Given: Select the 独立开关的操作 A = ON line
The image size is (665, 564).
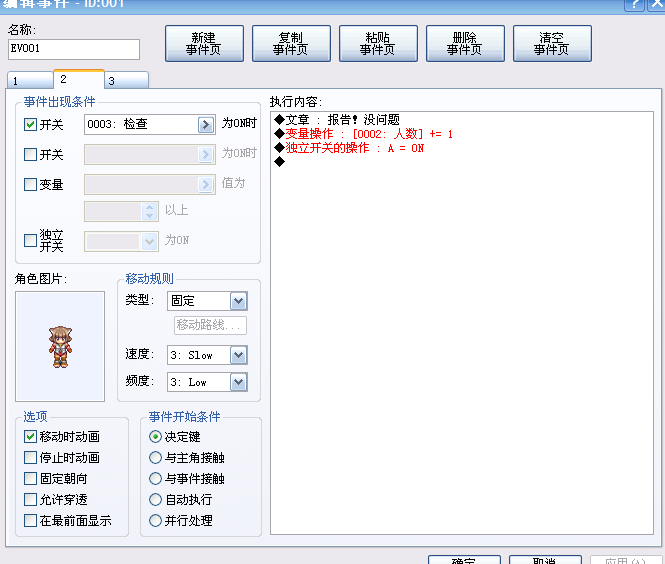Looking at the screenshot, I should tap(349, 148).
